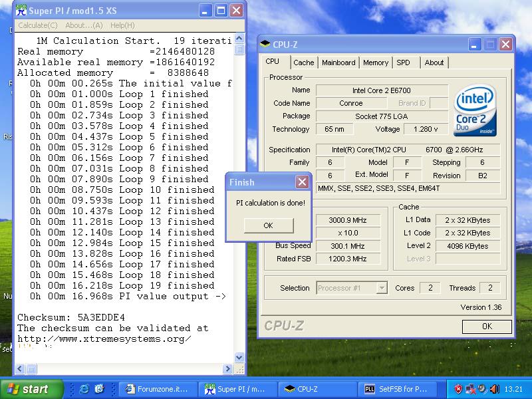Click the Intel Core 2 Duo logo
532x399 pixels.
[475, 110]
